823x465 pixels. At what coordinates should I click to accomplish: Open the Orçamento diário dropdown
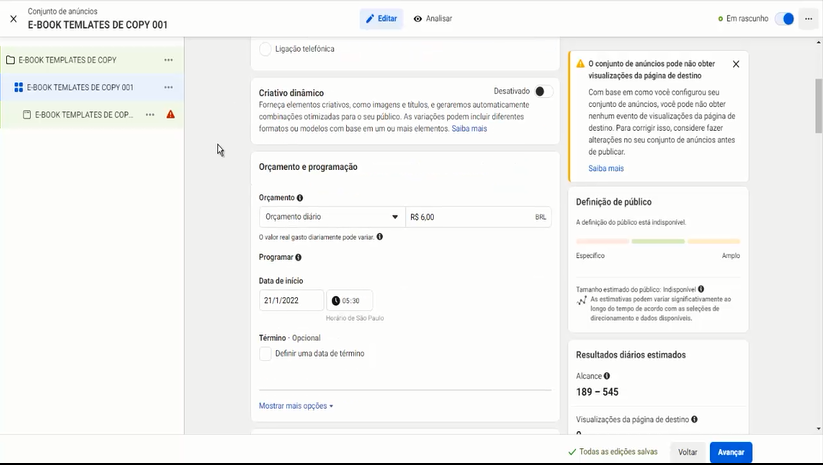[x=332, y=217]
